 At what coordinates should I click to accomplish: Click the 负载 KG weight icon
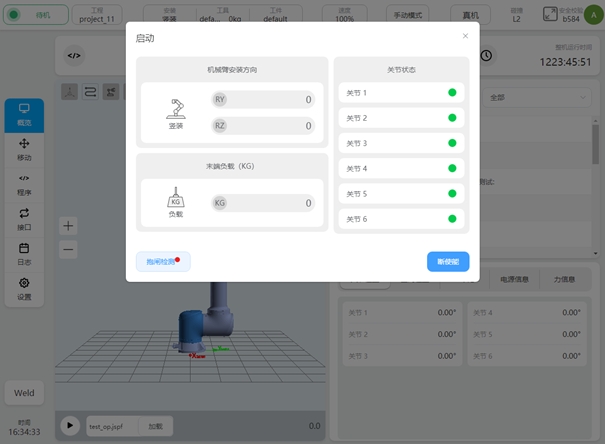pos(176,198)
